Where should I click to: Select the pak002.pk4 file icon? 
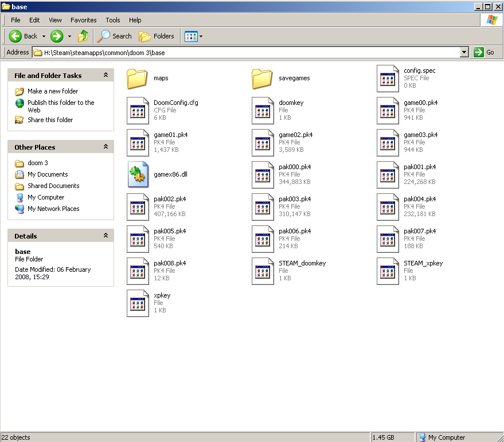coord(138,207)
